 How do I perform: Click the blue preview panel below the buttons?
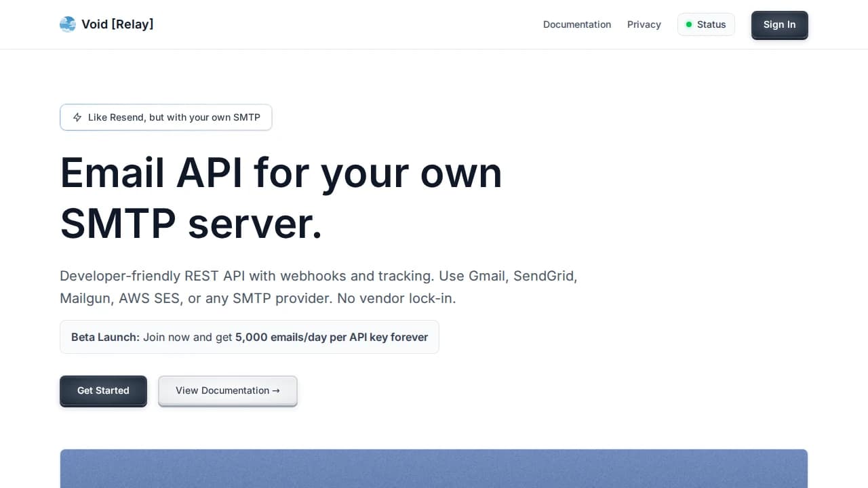pos(434,468)
